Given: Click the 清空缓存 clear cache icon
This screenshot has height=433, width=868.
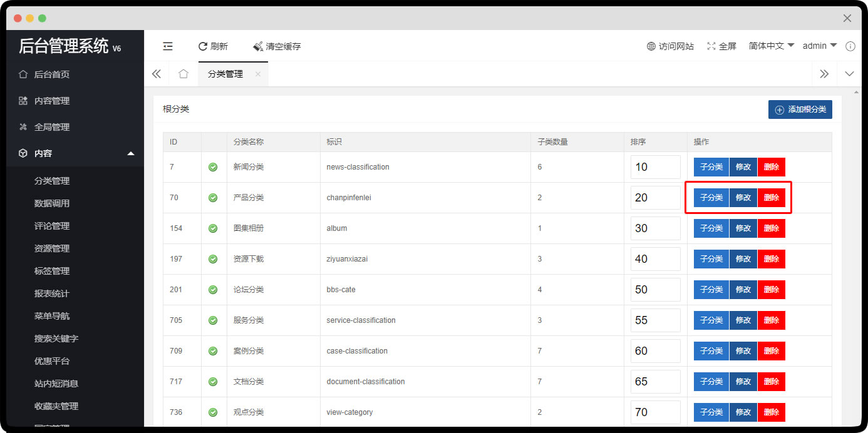Looking at the screenshot, I should (x=257, y=46).
